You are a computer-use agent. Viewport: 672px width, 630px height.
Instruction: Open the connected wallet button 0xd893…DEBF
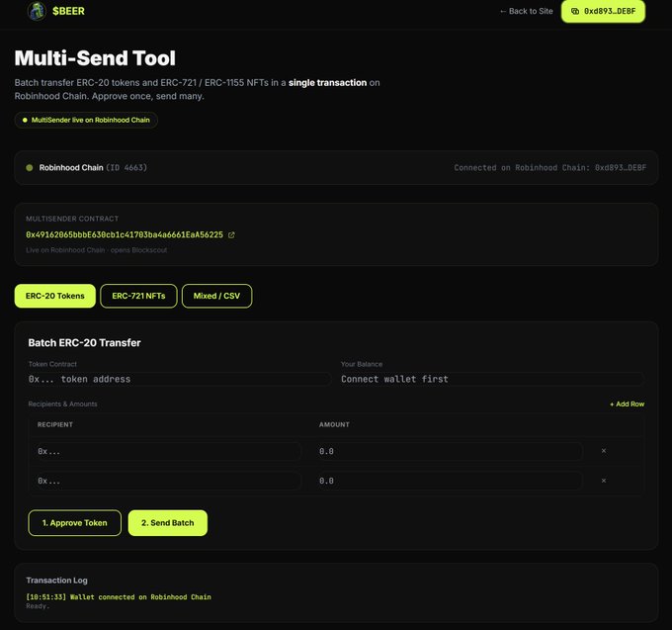[603, 11]
